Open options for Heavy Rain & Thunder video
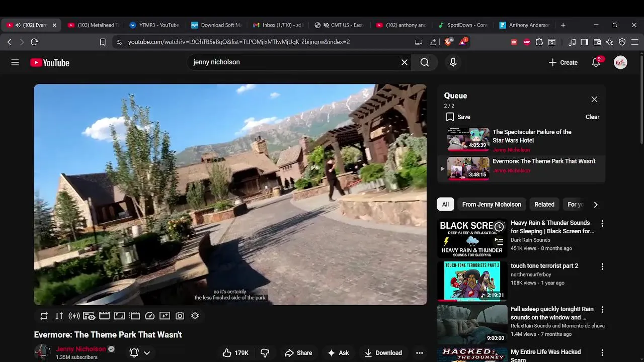This screenshot has height=362, width=644. 602,223
